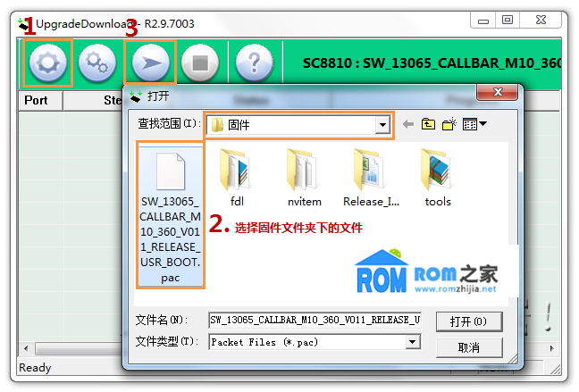Click the left arrow of horizontal scrollbar
The width and height of the screenshot is (579, 392).
click(x=26, y=348)
